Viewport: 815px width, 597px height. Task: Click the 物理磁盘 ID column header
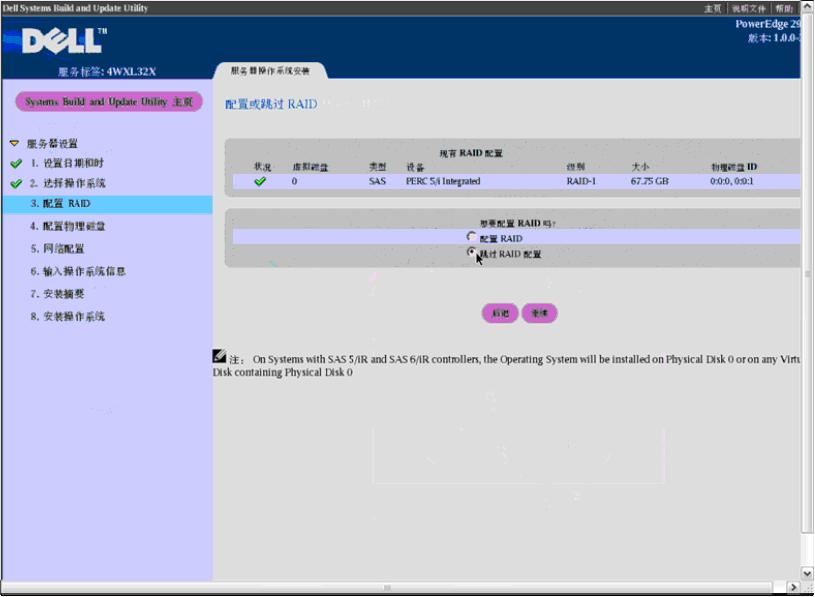tap(734, 167)
